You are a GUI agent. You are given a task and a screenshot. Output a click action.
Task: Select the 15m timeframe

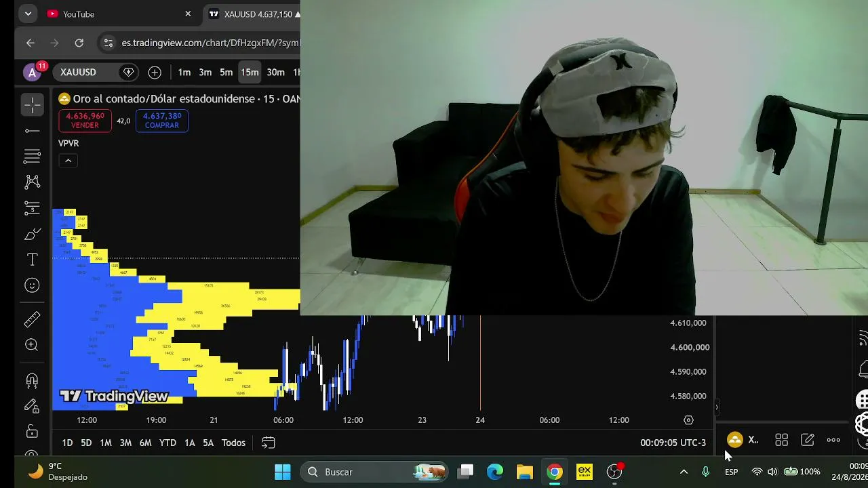[250, 73]
